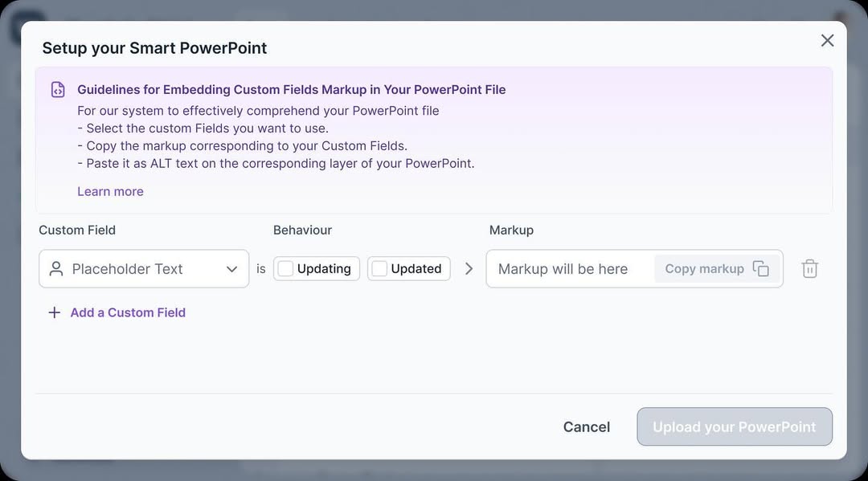Select the Add a Custom Field link
Screen dimensions: 868x481
128,312
